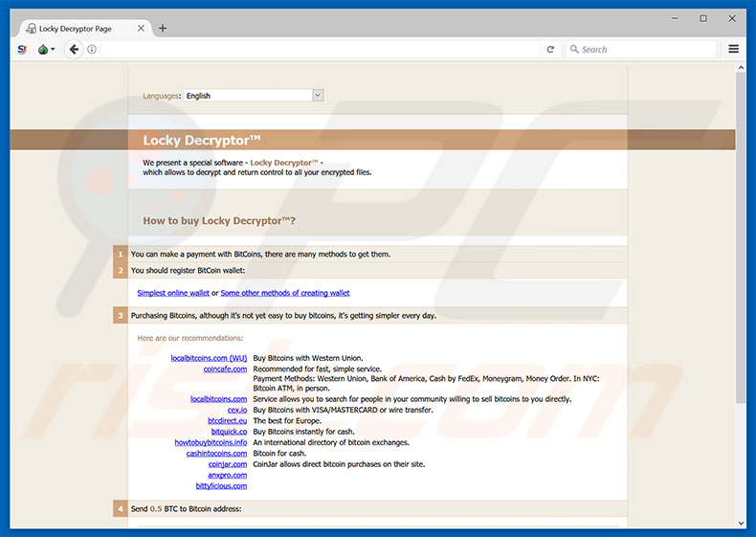The image size is (756, 537).
Task: Open the hamburger menu
Action: 733,49
